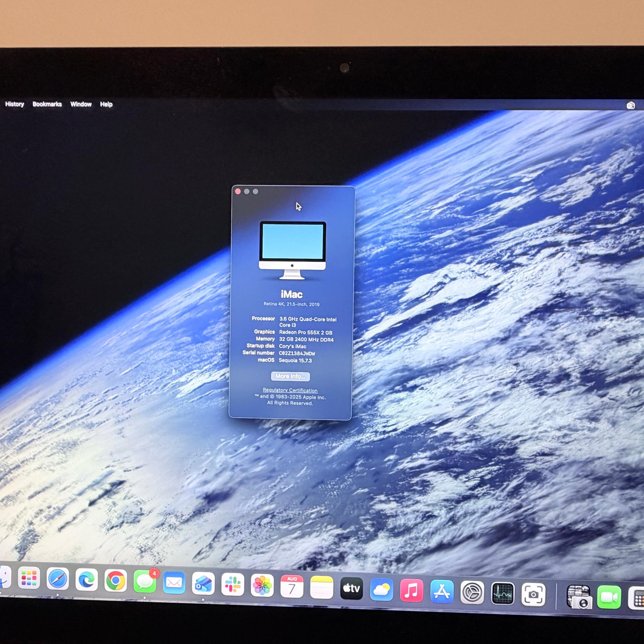Screen dimensions: 644x644
Task: Open the Window menu
Action: (81, 104)
